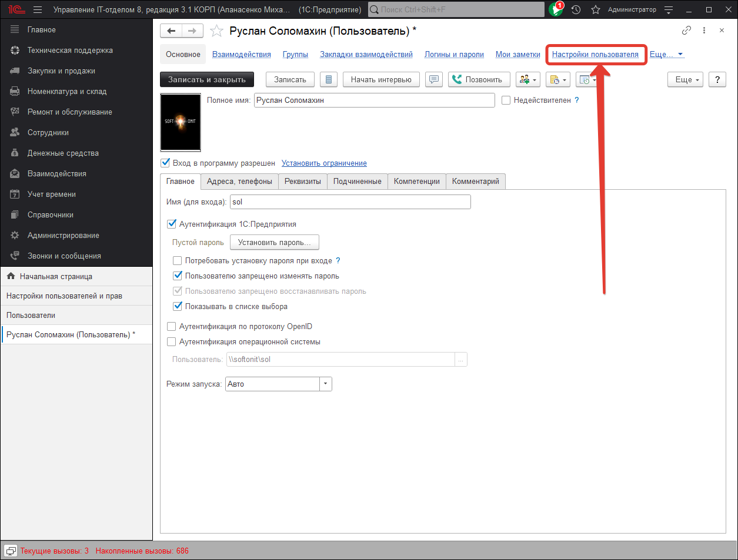Expand the Еще button dropdown in toolbar
738x560 pixels.
tap(685, 79)
